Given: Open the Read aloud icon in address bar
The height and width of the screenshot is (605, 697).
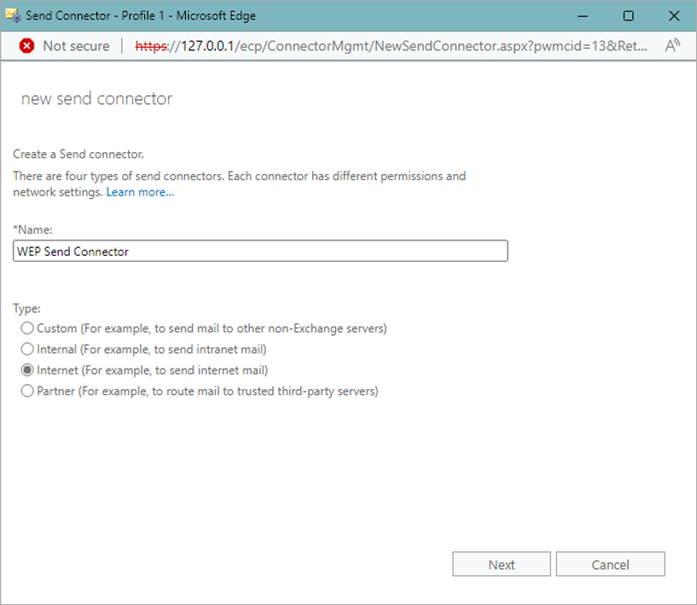Looking at the screenshot, I should click(673, 46).
